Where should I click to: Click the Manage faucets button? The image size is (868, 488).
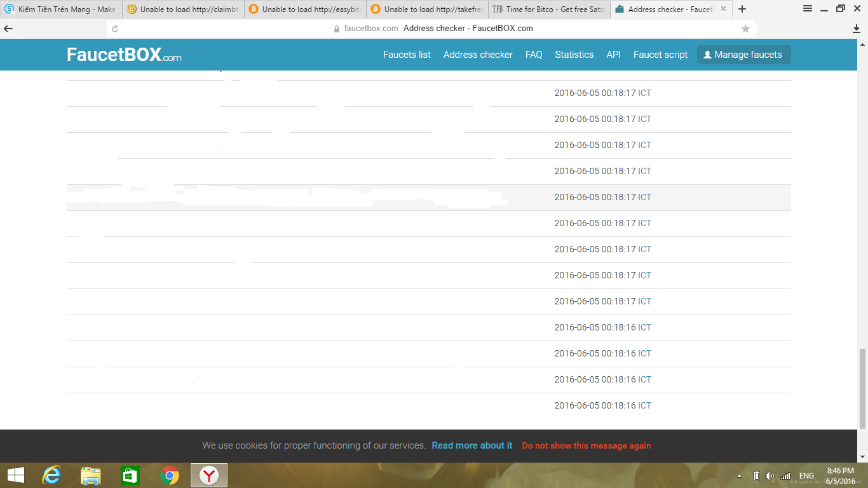click(x=744, y=55)
